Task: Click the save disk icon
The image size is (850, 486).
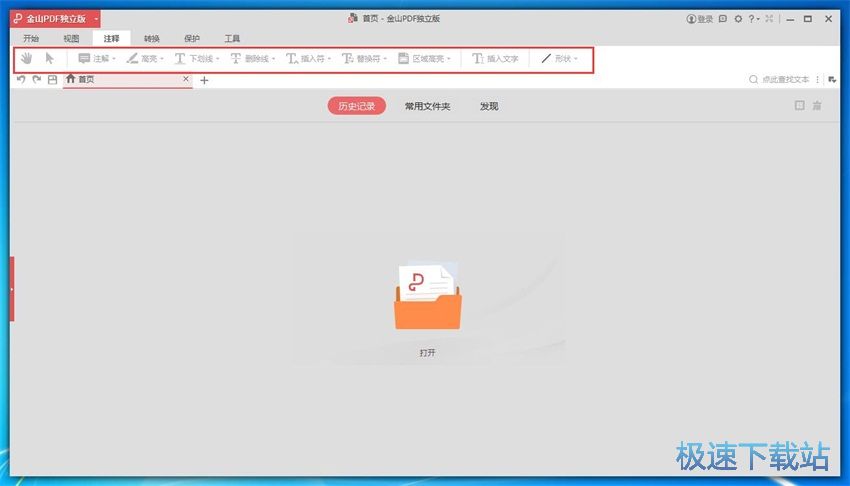Action: [x=53, y=80]
